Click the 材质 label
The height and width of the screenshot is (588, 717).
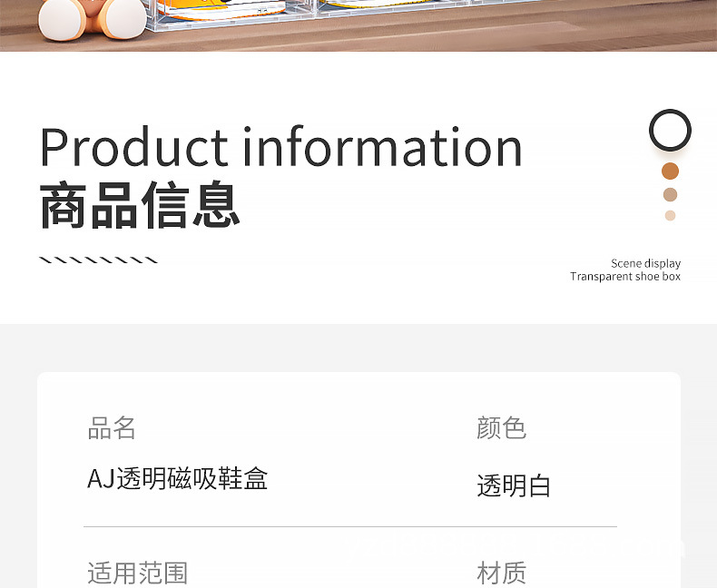coord(501,573)
